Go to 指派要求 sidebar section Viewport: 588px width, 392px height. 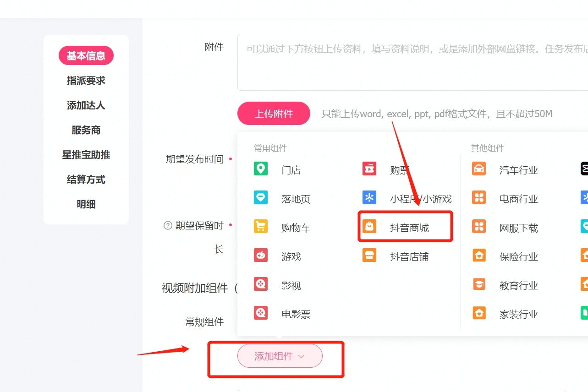click(86, 81)
